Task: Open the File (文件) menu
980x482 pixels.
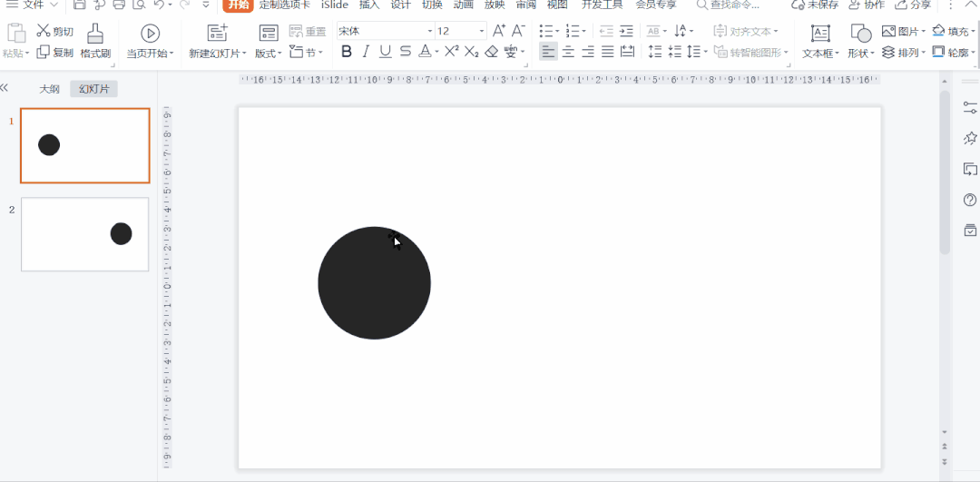Action: click(32, 5)
